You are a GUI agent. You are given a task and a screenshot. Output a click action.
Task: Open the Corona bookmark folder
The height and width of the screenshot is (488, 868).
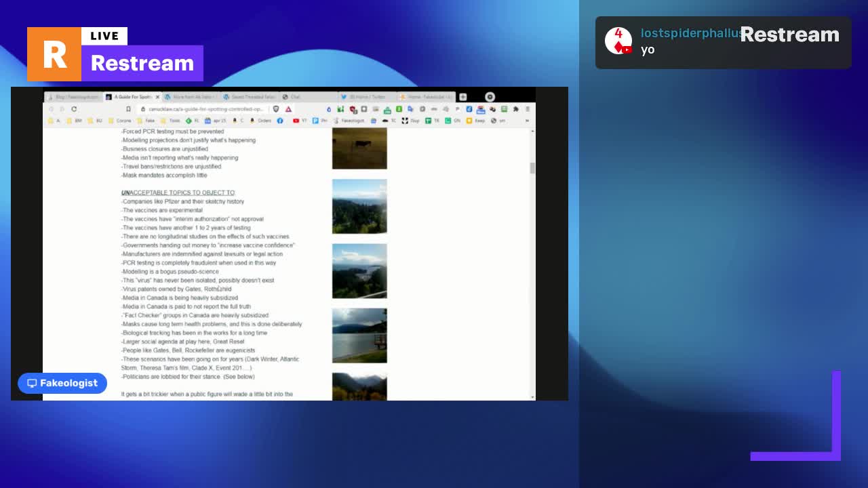tap(119, 121)
